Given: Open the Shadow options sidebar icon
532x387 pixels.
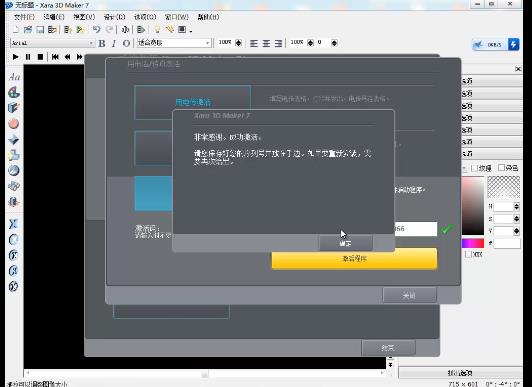Looking at the screenshot, I should (x=14, y=155).
